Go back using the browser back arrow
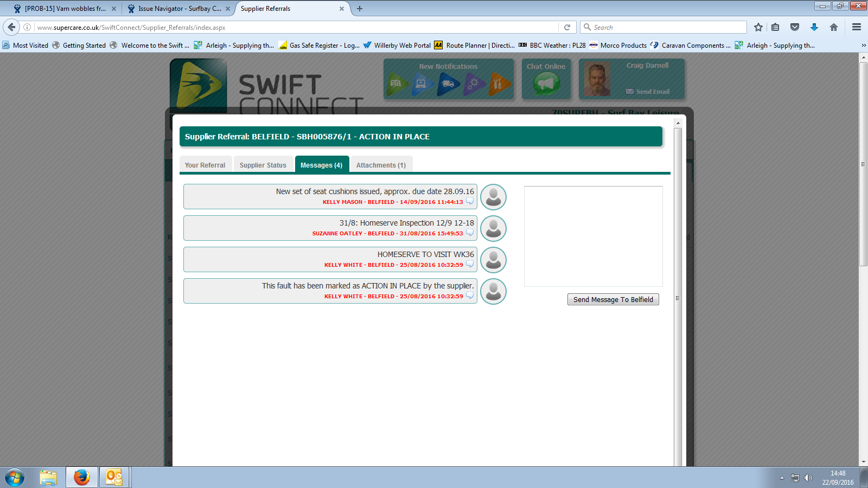868x488 pixels. [x=11, y=27]
